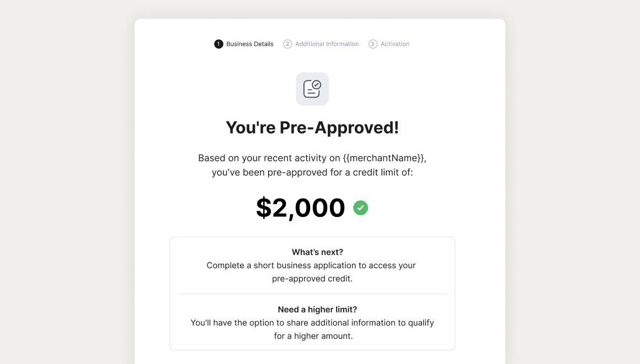Click the Need a higher limit? heading
640x364 pixels.
point(318,310)
